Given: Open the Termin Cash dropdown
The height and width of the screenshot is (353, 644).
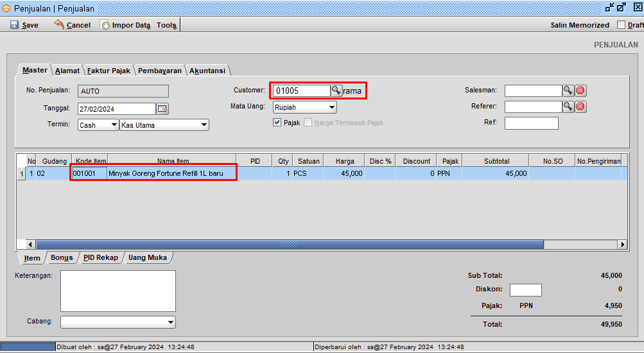Looking at the screenshot, I should point(114,125).
